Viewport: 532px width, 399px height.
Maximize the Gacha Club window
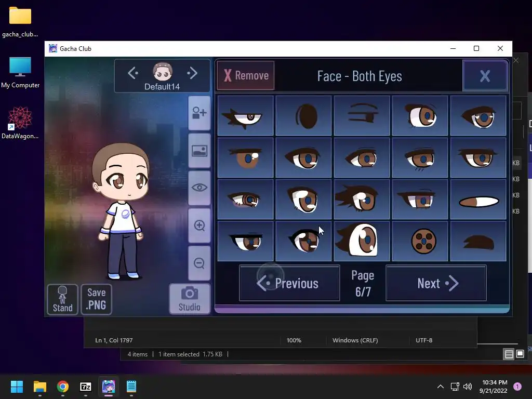476,48
